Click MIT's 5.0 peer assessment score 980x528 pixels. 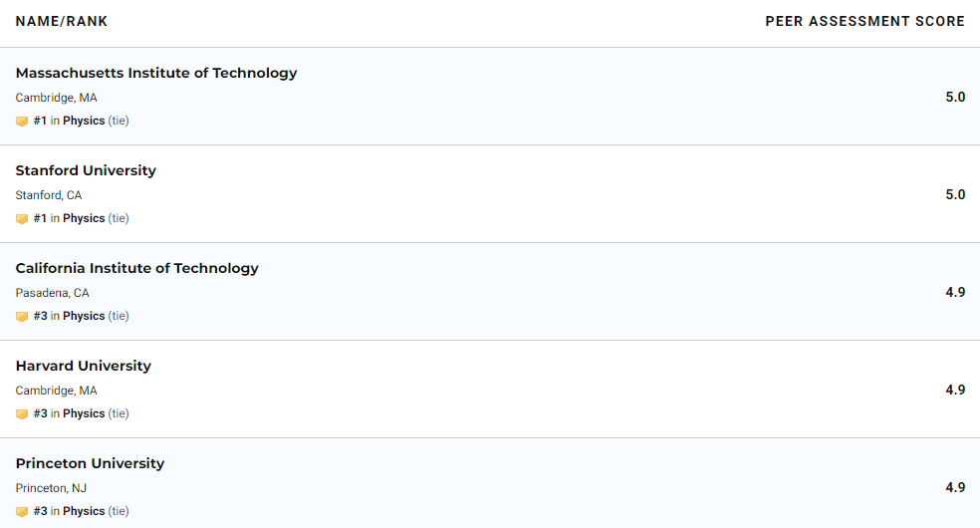tap(955, 97)
